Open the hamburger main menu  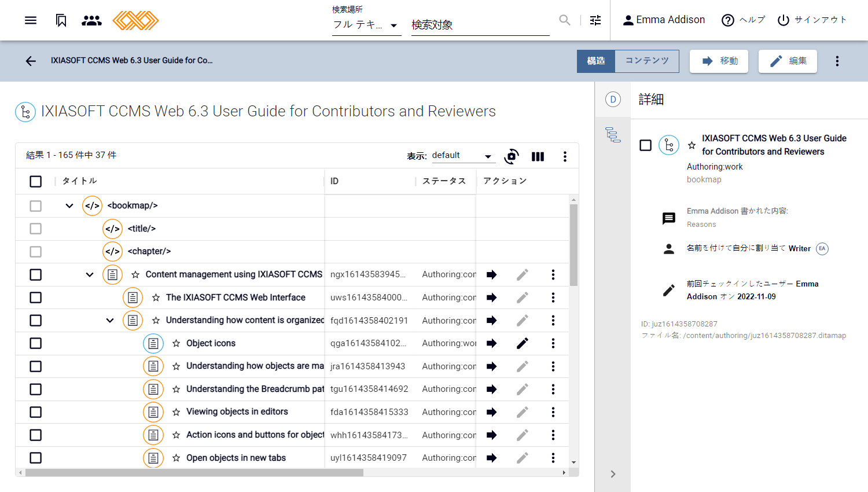coord(31,20)
